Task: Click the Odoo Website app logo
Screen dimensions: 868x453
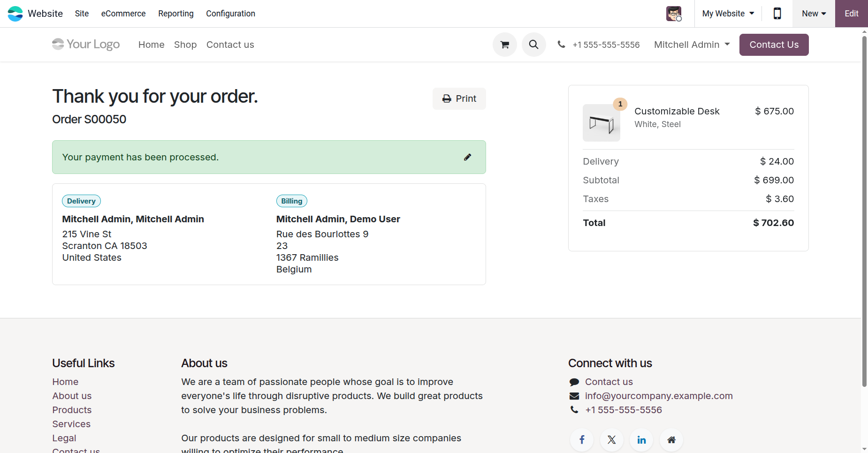Action: click(15, 14)
